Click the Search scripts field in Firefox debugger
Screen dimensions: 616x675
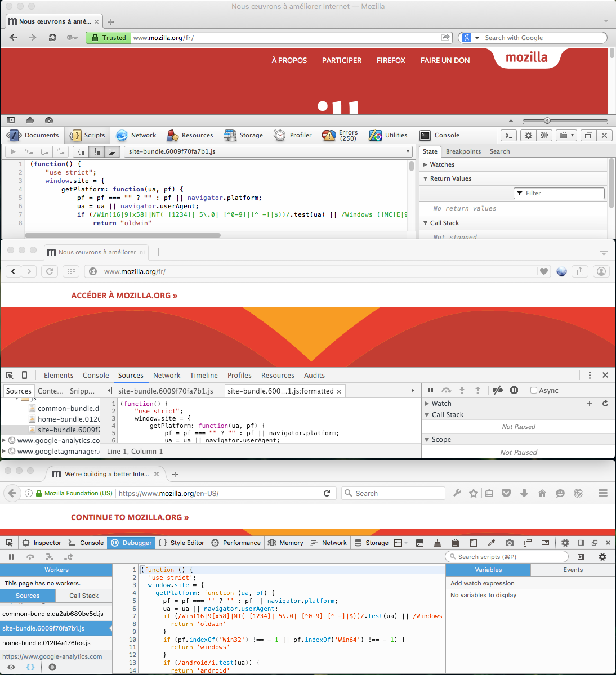pyautogui.click(x=507, y=557)
